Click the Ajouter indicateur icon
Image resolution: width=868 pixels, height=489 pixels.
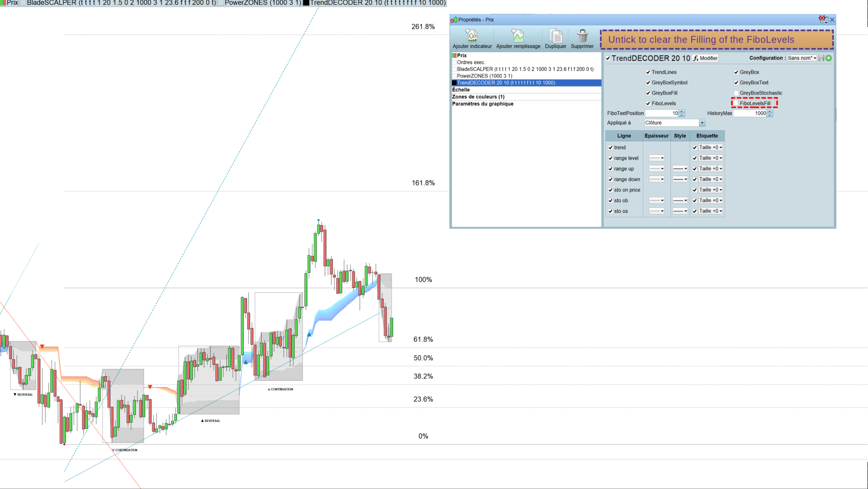tap(472, 36)
